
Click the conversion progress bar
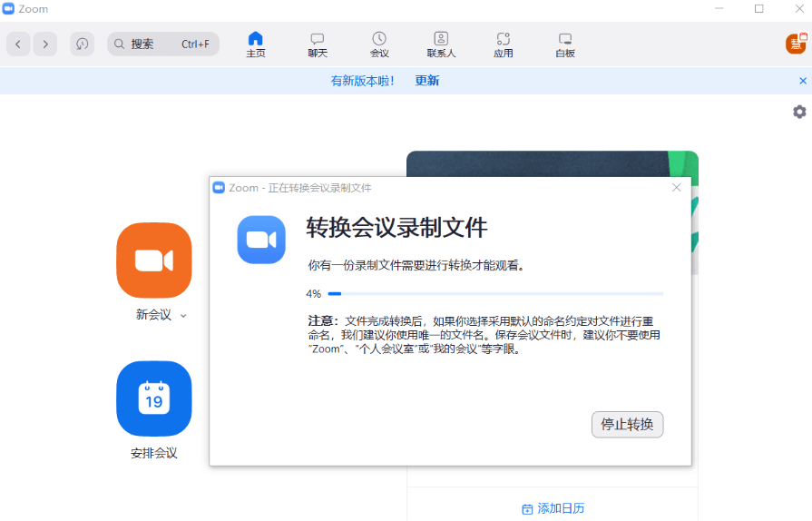[495, 294]
